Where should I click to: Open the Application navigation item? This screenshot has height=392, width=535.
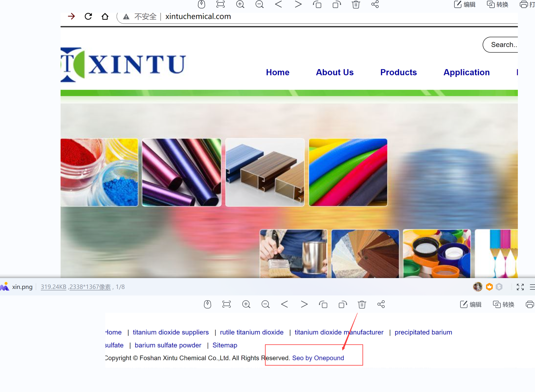[x=467, y=72]
